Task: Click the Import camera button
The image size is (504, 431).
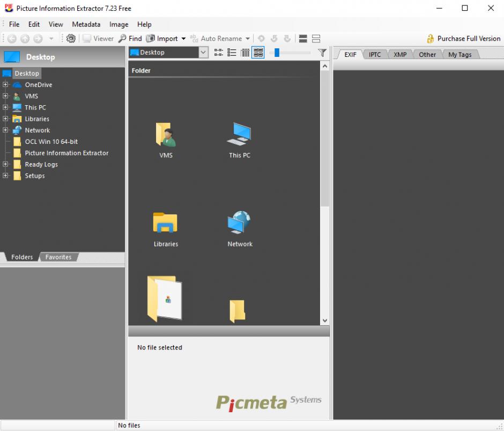Action: coord(162,39)
